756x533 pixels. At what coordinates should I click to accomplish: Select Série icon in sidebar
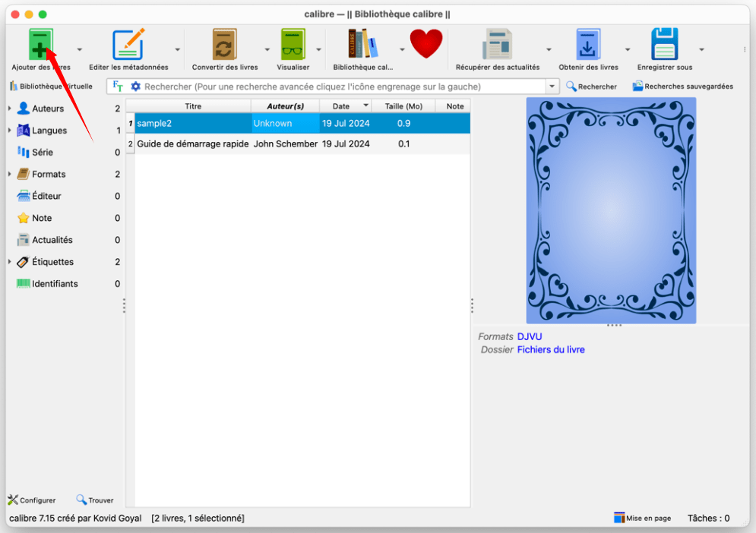point(23,152)
